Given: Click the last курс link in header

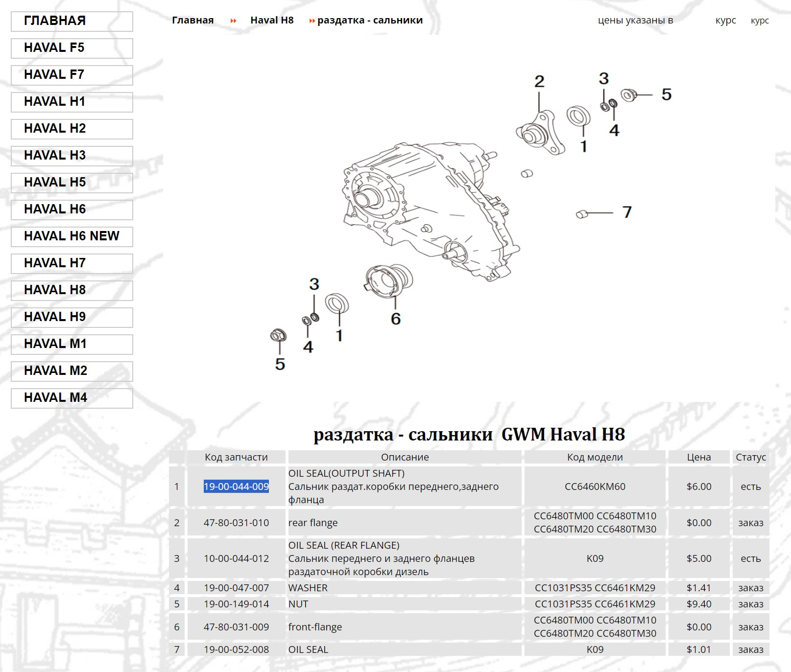Looking at the screenshot, I should tap(760, 21).
